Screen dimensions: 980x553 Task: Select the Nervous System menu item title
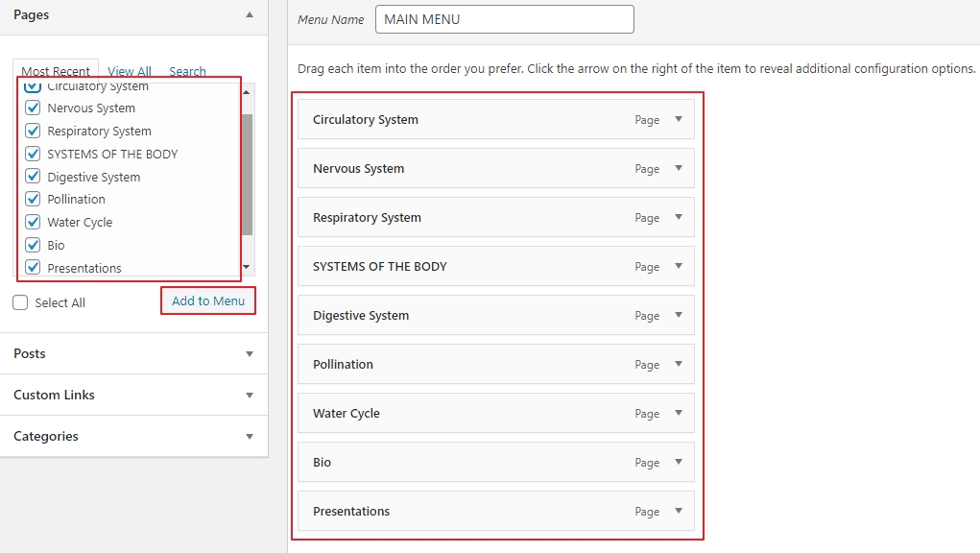click(359, 168)
